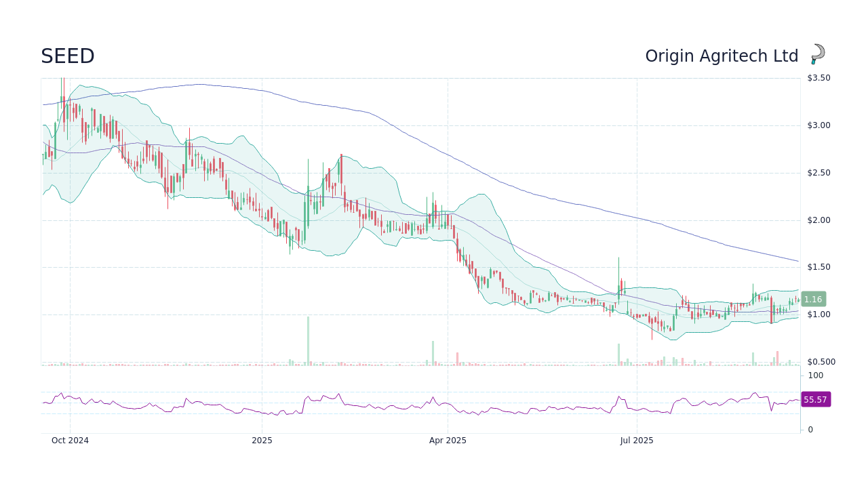
Task: Click the Origin Agritech Ltd company name
Action: point(722,56)
